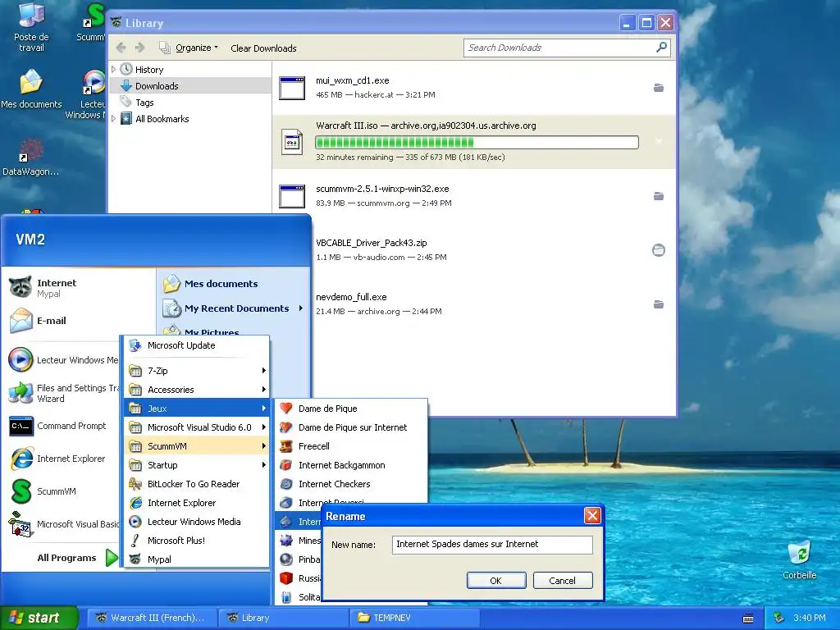Launch Mypal from programs menu
Image resolution: width=840 pixels, height=630 pixels.
(196, 559)
